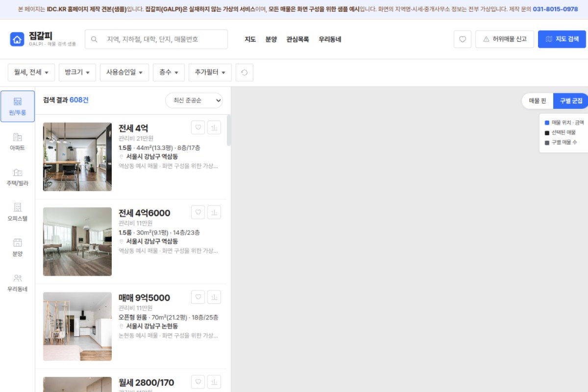Open the 분양 nav menu in header
588x392 pixels.
271,39
